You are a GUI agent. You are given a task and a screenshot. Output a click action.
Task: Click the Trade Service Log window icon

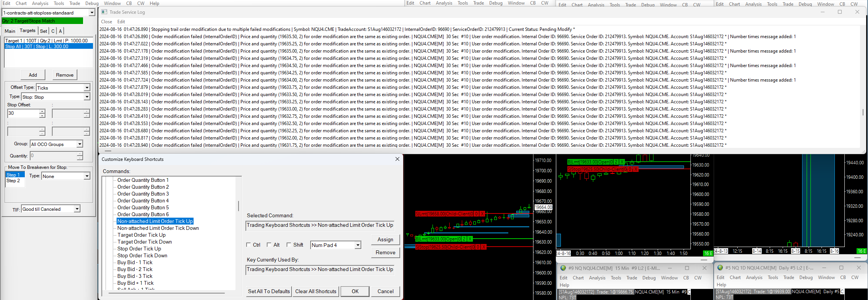(104, 12)
